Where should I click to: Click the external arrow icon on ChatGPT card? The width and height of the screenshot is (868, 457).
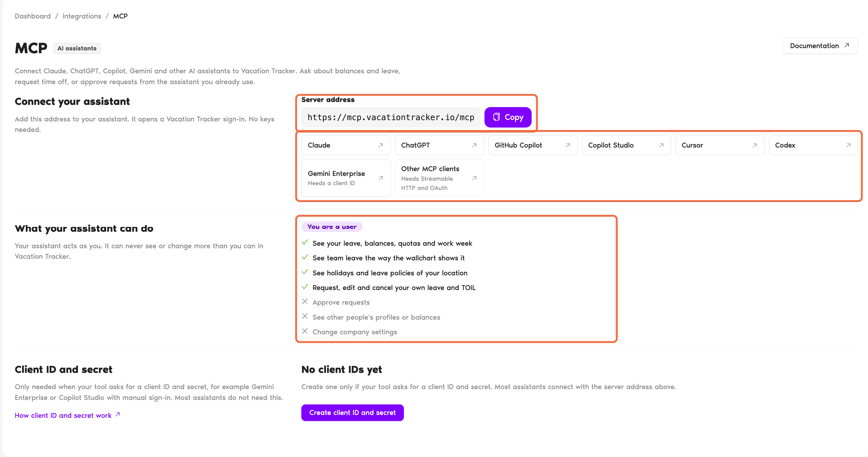click(x=474, y=145)
